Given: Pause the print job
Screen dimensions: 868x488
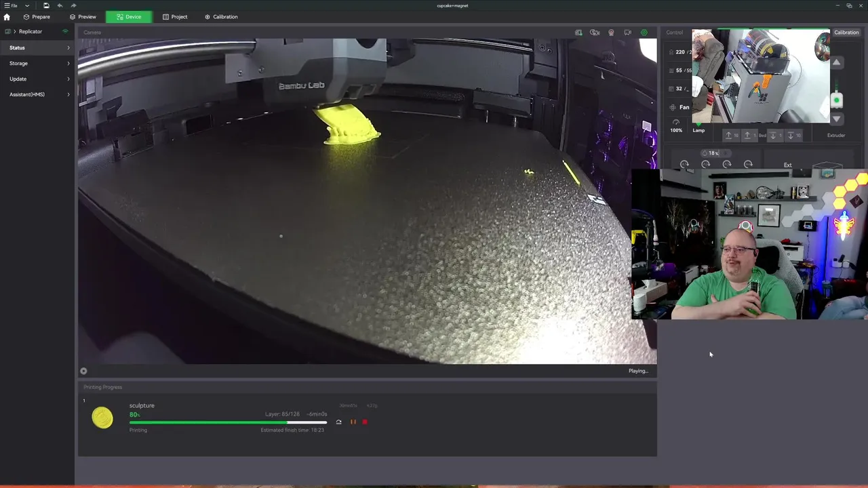Looking at the screenshot, I should pyautogui.click(x=353, y=422).
